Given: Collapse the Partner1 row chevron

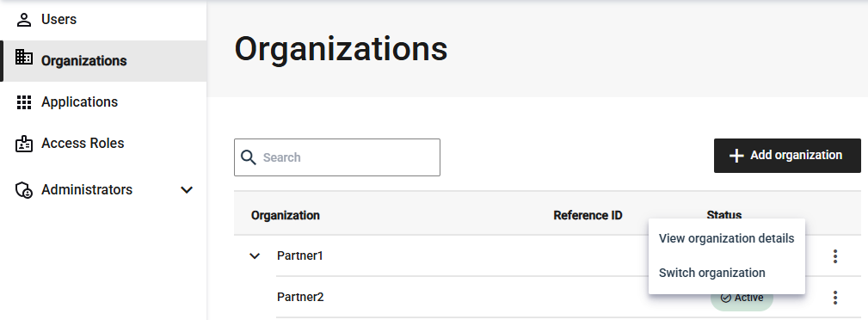Looking at the screenshot, I should pos(255,255).
